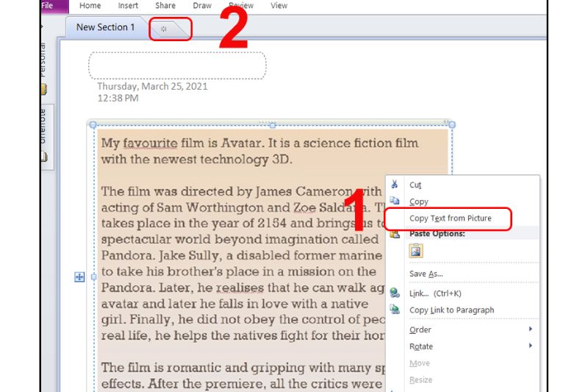
Task: Create a new section with the tab icon
Action: tap(165, 29)
